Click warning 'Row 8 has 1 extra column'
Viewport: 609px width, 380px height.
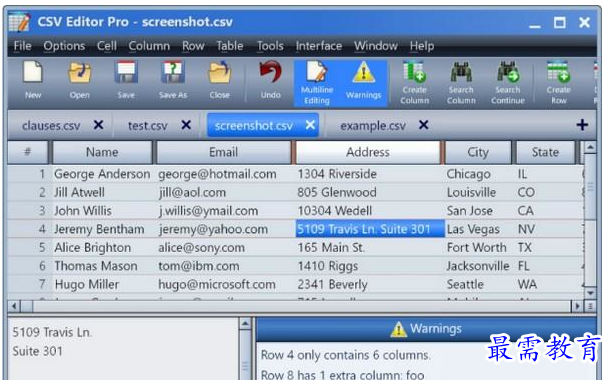coord(343,374)
